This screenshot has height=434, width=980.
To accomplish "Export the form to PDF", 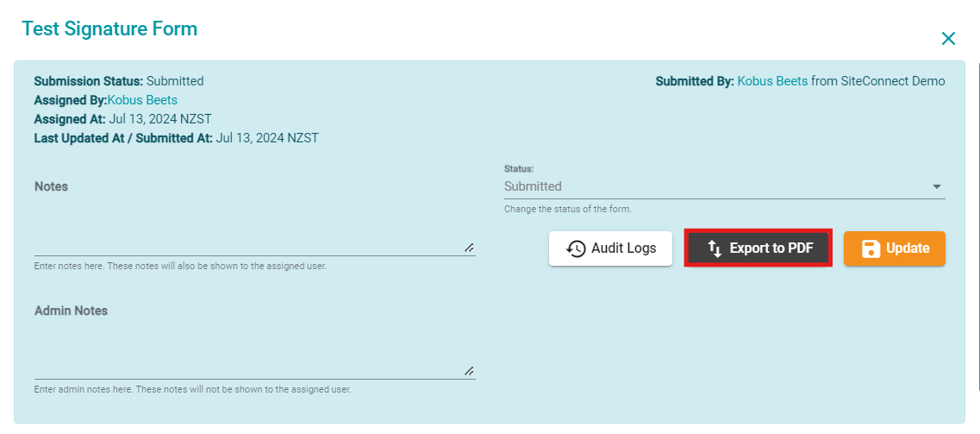I will pos(758,248).
